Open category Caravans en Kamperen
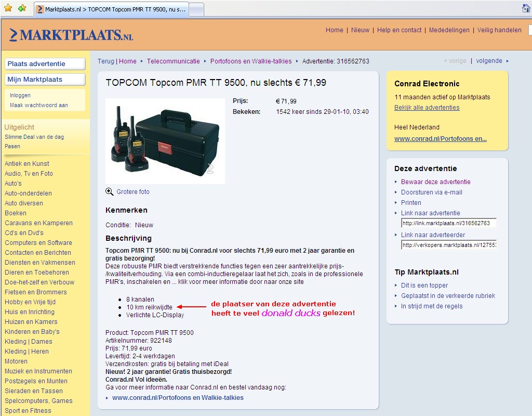This screenshot has height=416, width=532. [38, 223]
